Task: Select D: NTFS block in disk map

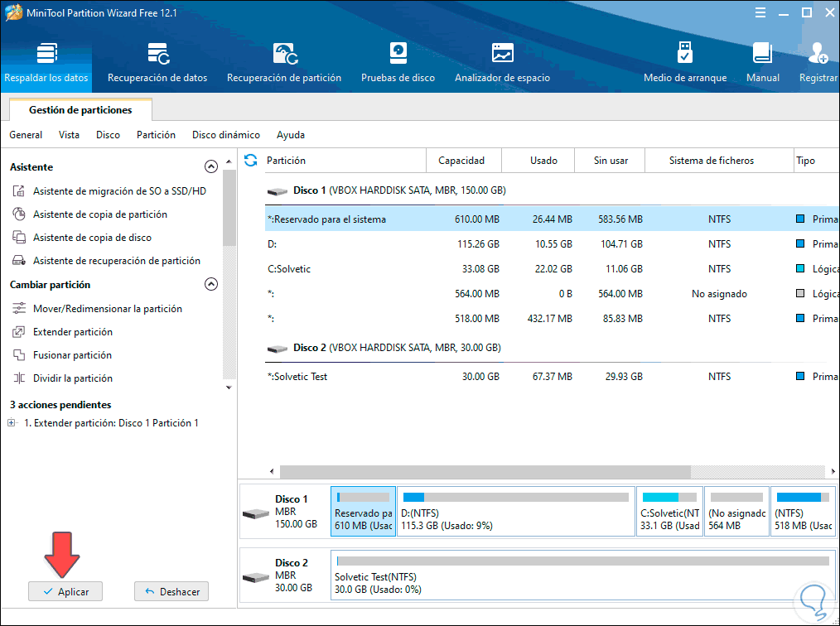Action: [x=515, y=511]
